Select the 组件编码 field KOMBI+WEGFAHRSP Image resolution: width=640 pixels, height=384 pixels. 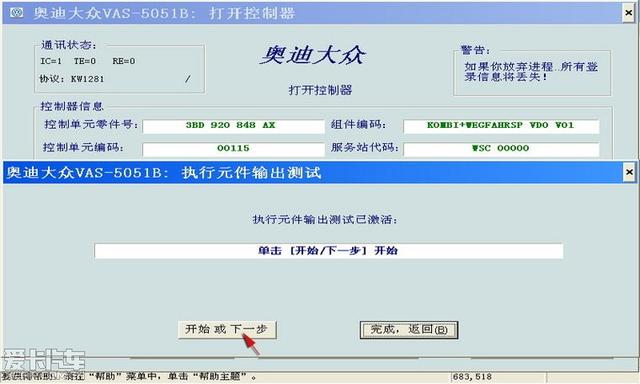click(x=501, y=126)
